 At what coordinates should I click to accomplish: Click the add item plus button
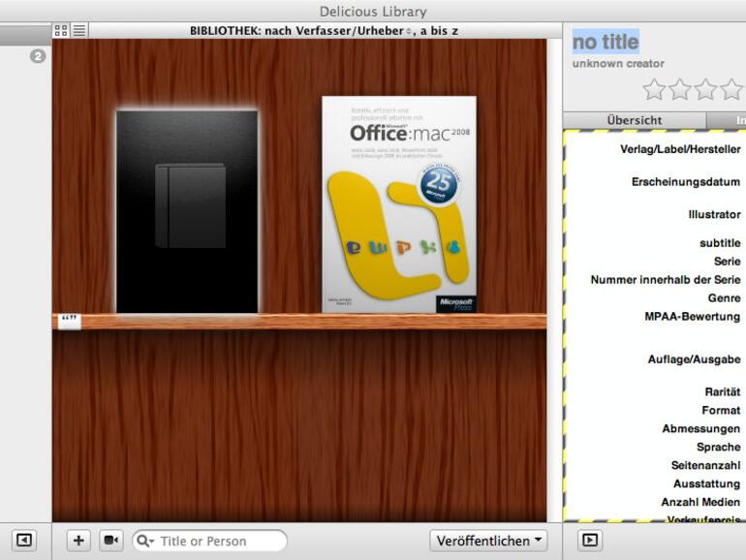point(78,541)
